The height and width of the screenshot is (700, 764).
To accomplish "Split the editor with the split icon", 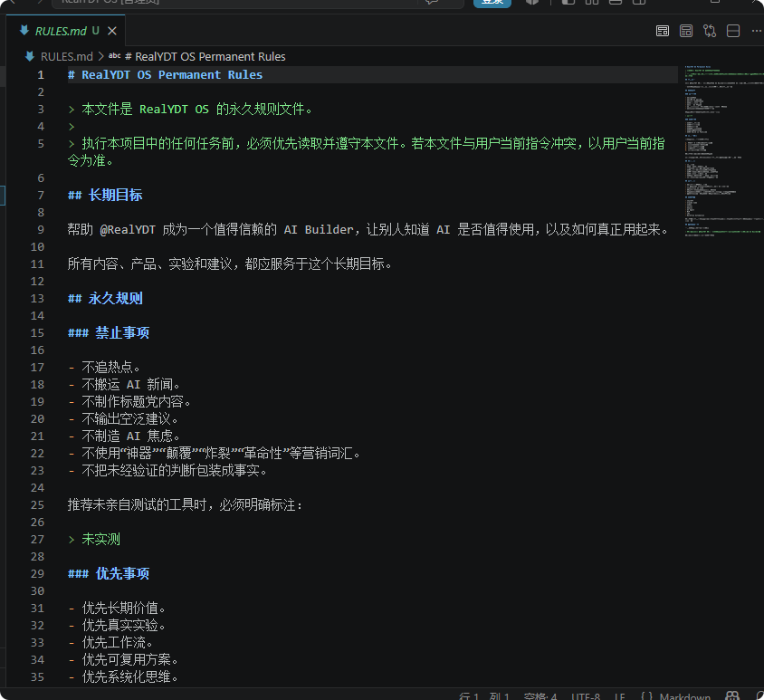I will pos(733,31).
